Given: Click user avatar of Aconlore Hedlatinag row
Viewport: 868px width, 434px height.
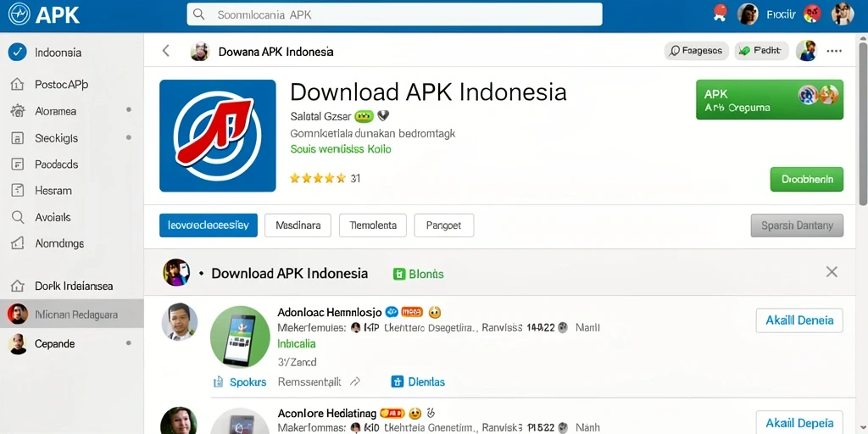Looking at the screenshot, I should pyautogui.click(x=179, y=420).
